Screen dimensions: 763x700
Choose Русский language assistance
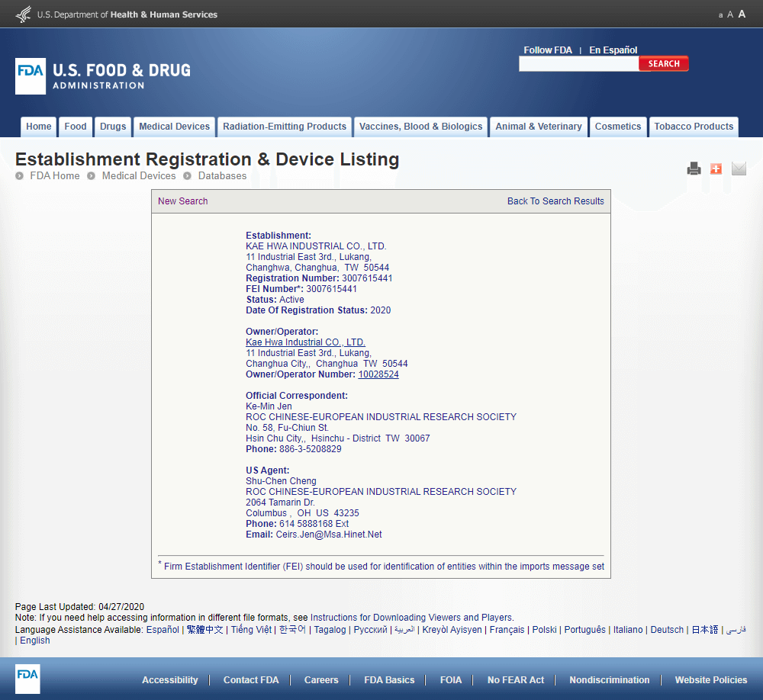coord(370,629)
